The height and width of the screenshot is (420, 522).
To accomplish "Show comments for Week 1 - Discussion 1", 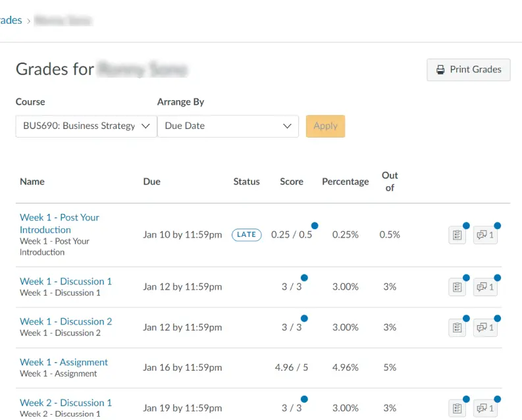I will (x=485, y=287).
